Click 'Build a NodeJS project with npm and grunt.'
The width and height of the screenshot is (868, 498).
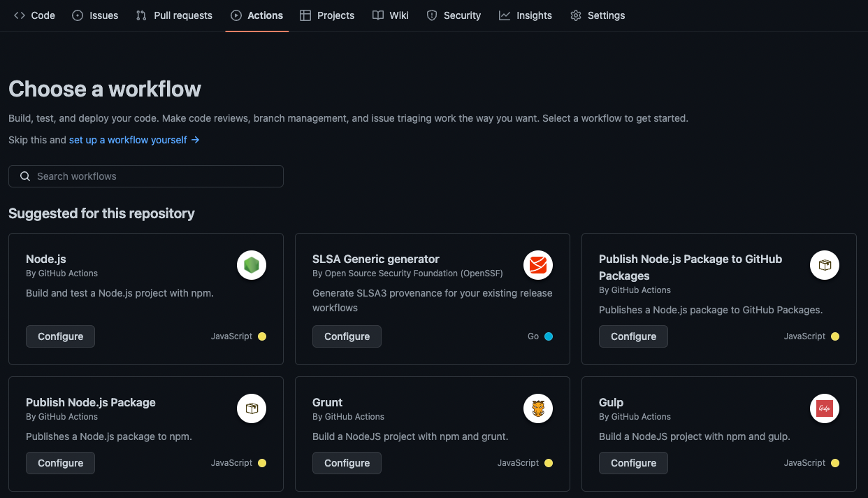coord(410,436)
